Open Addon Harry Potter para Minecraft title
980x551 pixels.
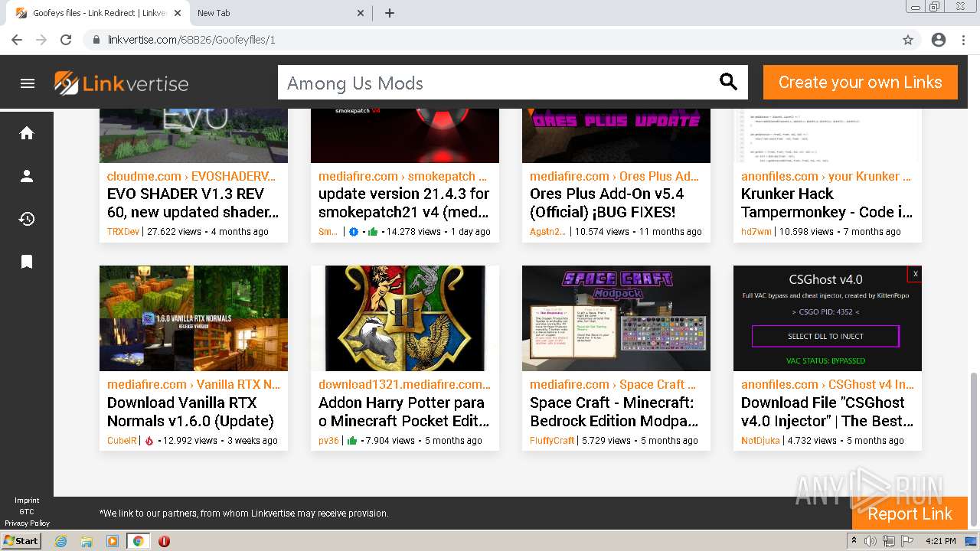coord(404,412)
